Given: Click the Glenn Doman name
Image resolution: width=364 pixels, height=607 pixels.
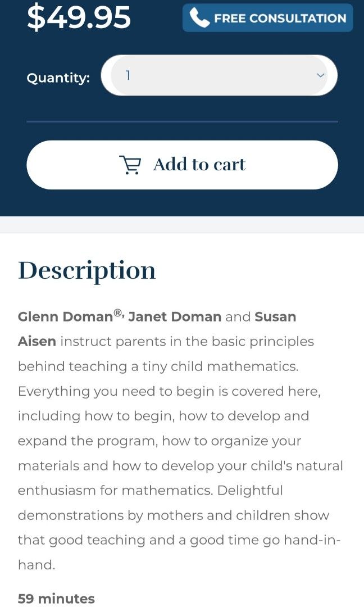Looking at the screenshot, I should click(x=65, y=317).
